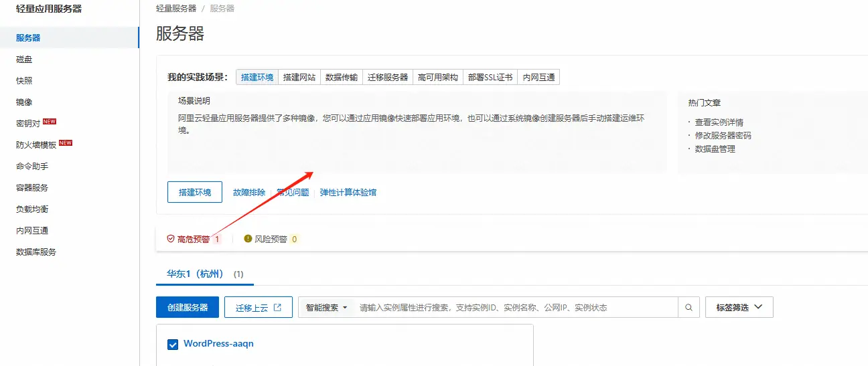Open the WordPress-aaqn instance link
Image resolution: width=868 pixels, height=366 pixels.
(x=218, y=344)
